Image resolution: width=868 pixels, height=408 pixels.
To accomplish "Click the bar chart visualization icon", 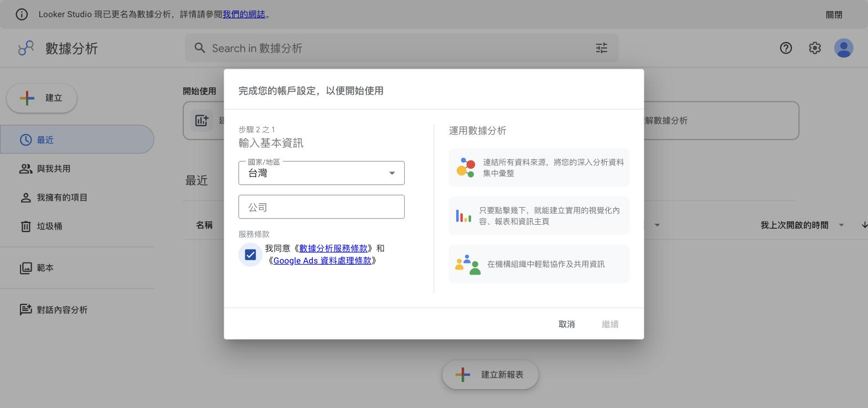I will [464, 216].
